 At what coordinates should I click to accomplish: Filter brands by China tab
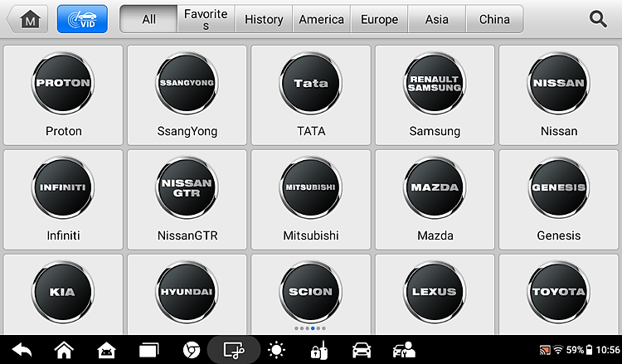point(494,19)
